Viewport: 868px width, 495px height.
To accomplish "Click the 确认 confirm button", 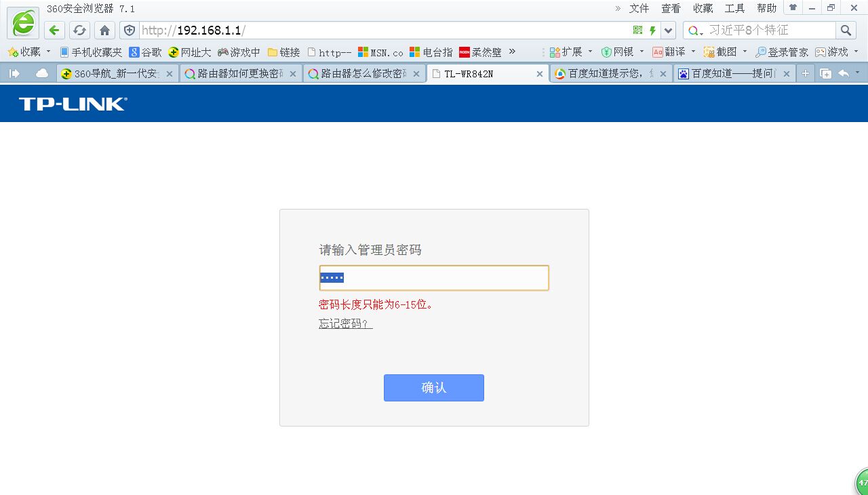I will coord(433,388).
